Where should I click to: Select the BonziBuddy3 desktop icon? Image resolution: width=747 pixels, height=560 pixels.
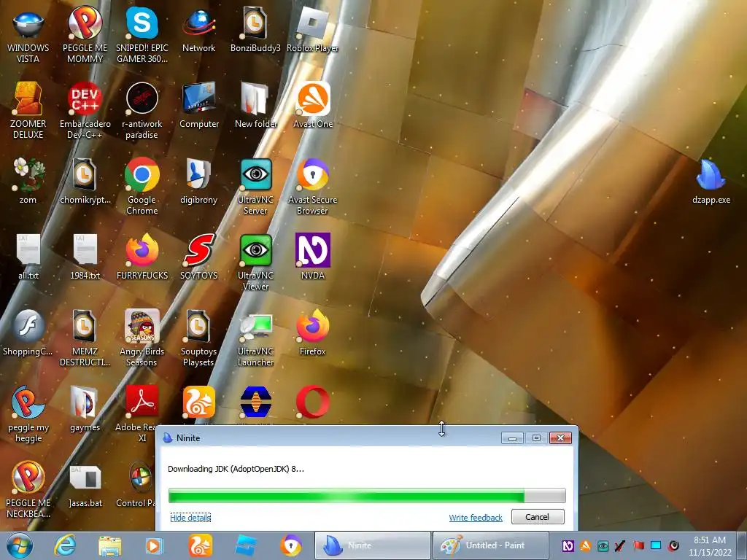(255, 29)
